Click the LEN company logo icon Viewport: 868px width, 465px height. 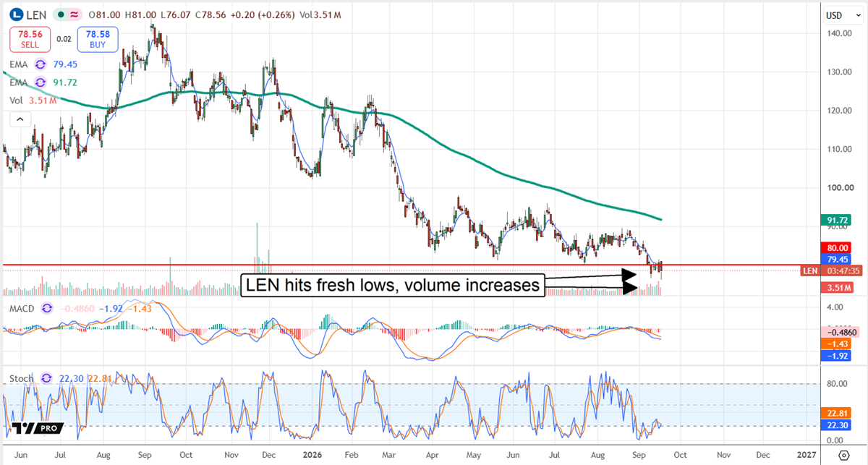click(x=17, y=14)
